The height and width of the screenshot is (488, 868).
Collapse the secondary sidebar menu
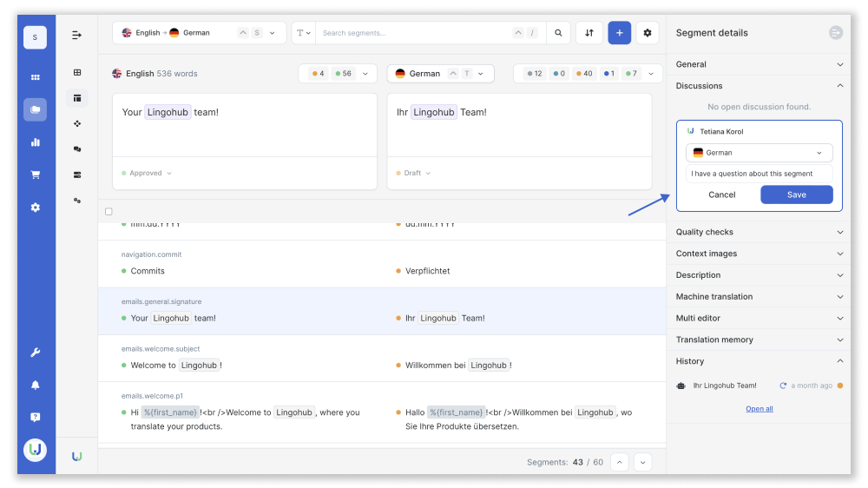(x=77, y=36)
